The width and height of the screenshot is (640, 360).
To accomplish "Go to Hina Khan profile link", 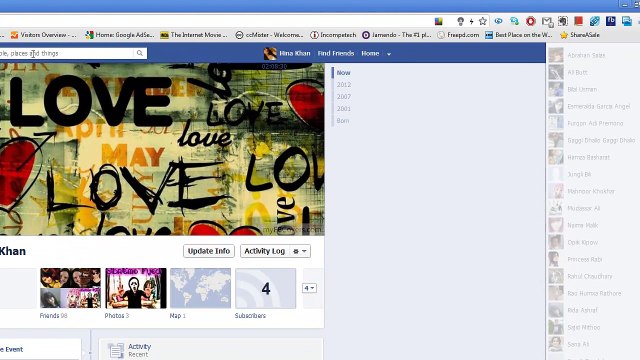I will pyautogui.click(x=295, y=53).
